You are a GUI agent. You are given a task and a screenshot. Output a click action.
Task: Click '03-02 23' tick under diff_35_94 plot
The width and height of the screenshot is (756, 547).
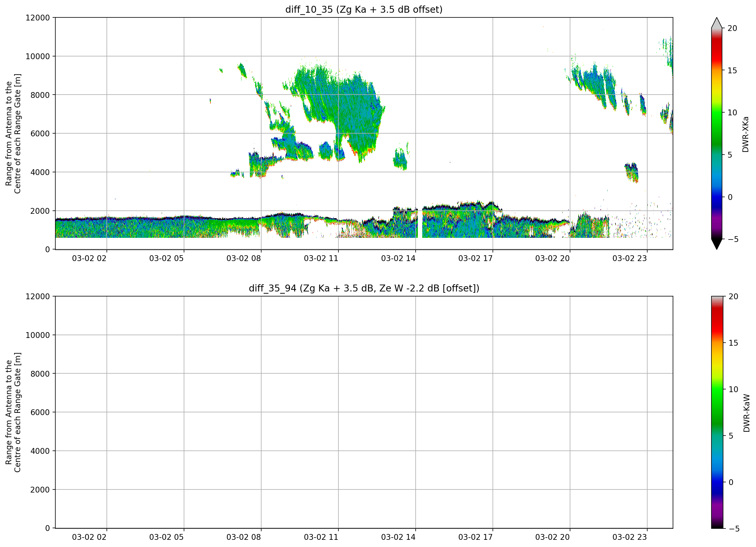pyautogui.click(x=630, y=537)
